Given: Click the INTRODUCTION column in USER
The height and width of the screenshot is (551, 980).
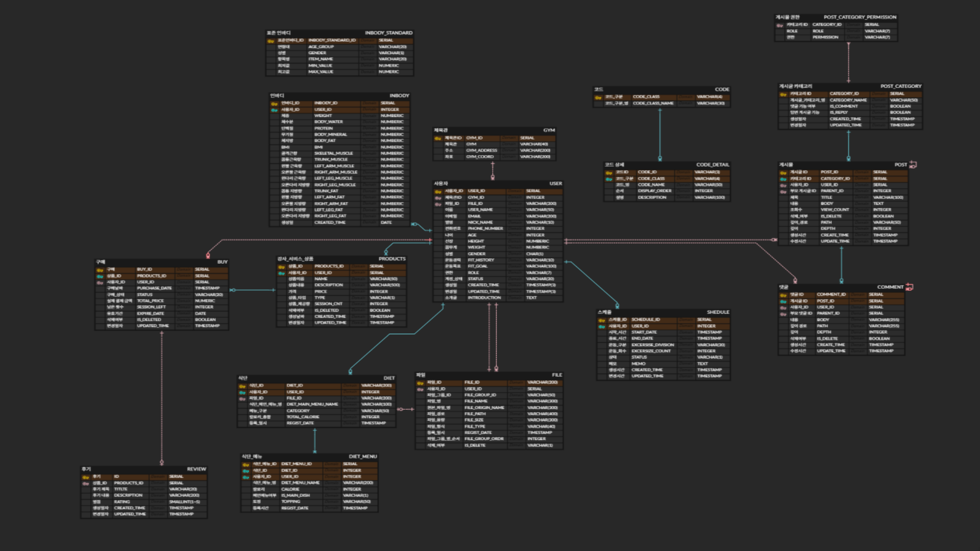Looking at the screenshot, I should 484,297.
